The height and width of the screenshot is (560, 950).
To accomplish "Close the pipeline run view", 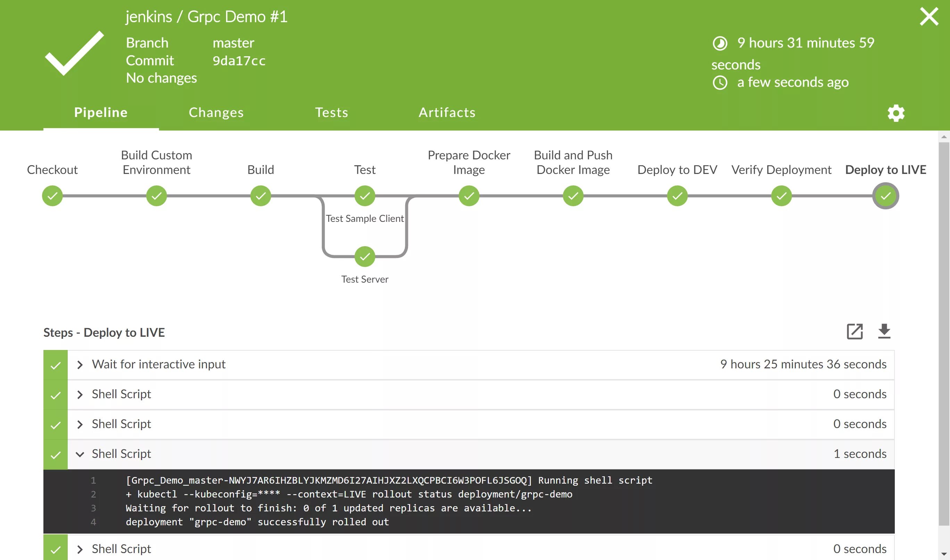I will tap(929, 17).
